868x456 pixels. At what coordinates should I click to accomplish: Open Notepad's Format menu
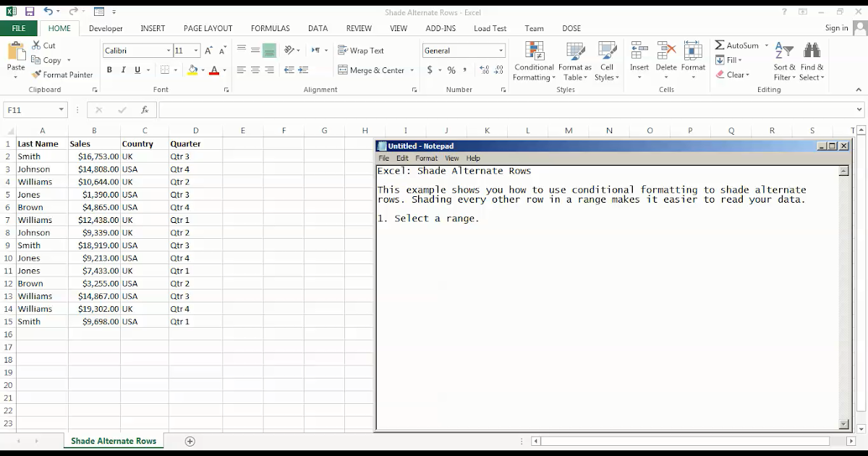coord(426,158)
